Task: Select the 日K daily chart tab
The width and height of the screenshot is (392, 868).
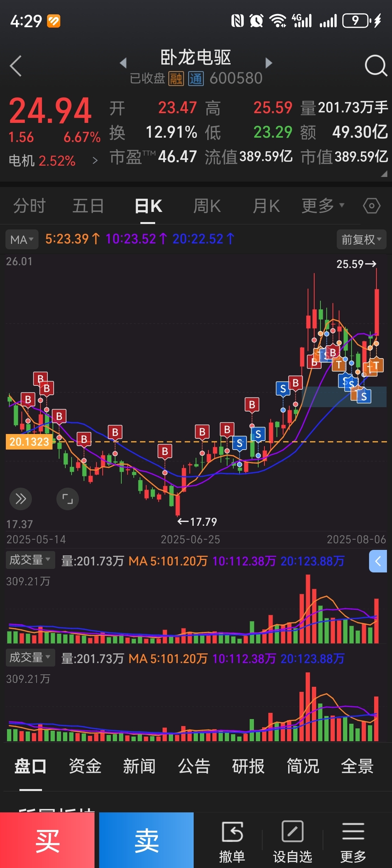Action: pos(148,206)
